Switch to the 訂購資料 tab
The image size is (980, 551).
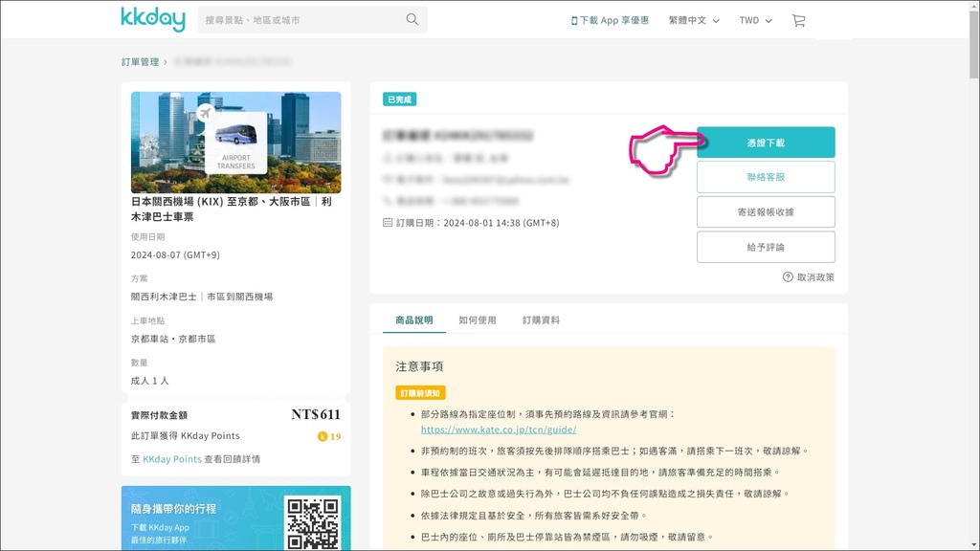point(542,320)
